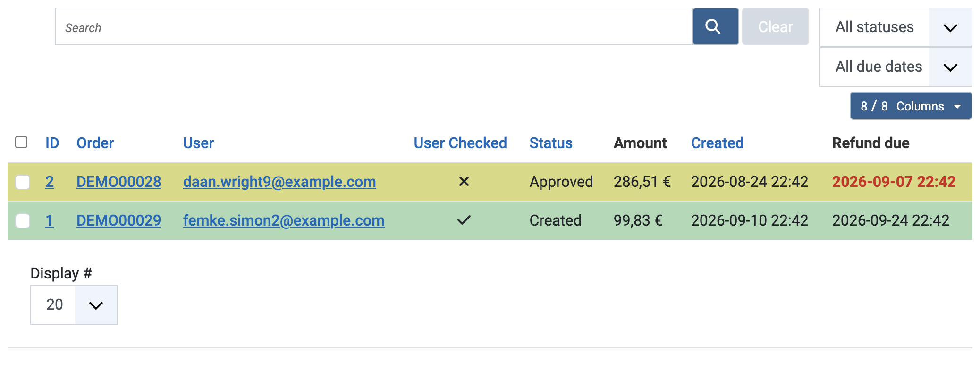Viewport: 980px width, 371px height.
Task: Check the checkbox for order DEMO00029
Action: pos(23,221)
